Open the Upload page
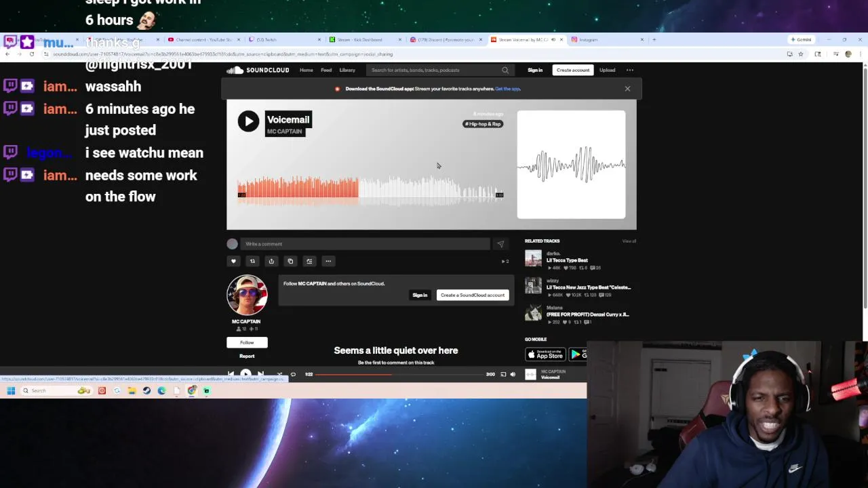Image resolution: width=868 pixels, height=488 pixels. [607, 70]
